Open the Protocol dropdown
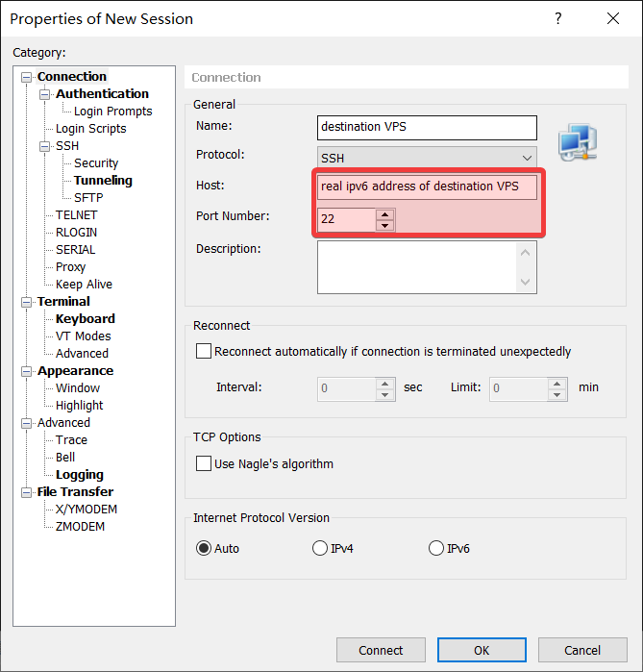643x672 pixels. coord(428,157)
